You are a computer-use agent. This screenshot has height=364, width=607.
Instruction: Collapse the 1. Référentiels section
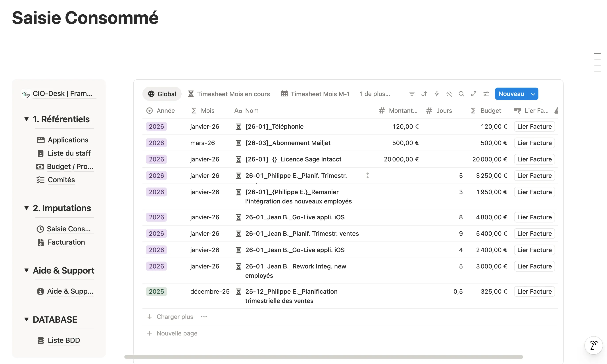[27, 119]
